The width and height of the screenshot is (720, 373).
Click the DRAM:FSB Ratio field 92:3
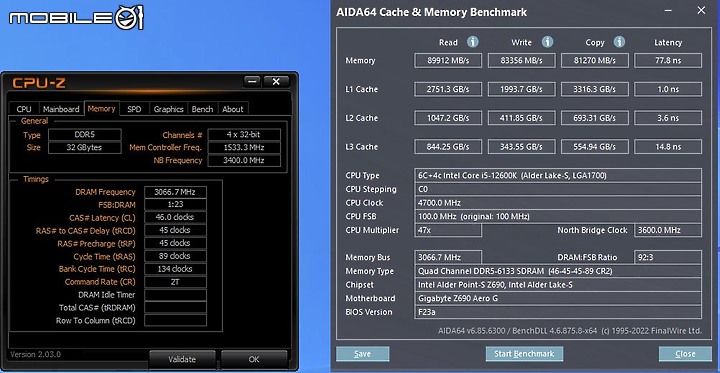668,257
